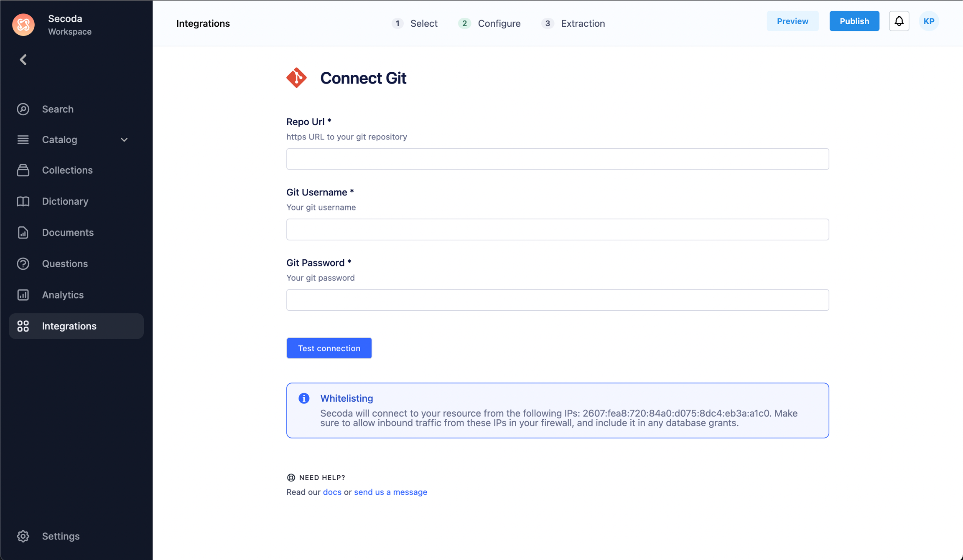Viewport: 963px width, 560px height.
Task: Open the KP user avatar menu
Action: [x=929, y=21]
